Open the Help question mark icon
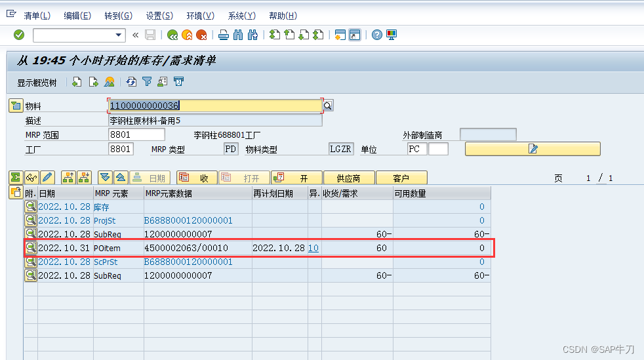Viewport: 644px width, 360px height. point(376,35)
